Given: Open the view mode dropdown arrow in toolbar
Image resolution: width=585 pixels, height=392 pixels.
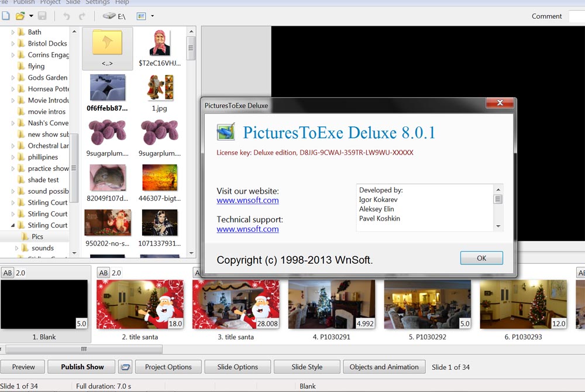Looking at the screenshot, I should click(152, 16).
